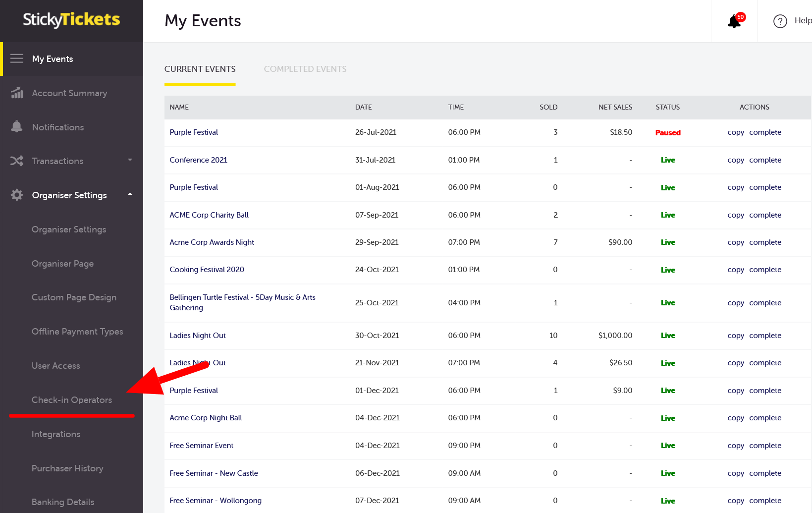The height and width of the screenshot is (513, 812).
Task: Click the Help question mark icon
Action: pos(780,21)
